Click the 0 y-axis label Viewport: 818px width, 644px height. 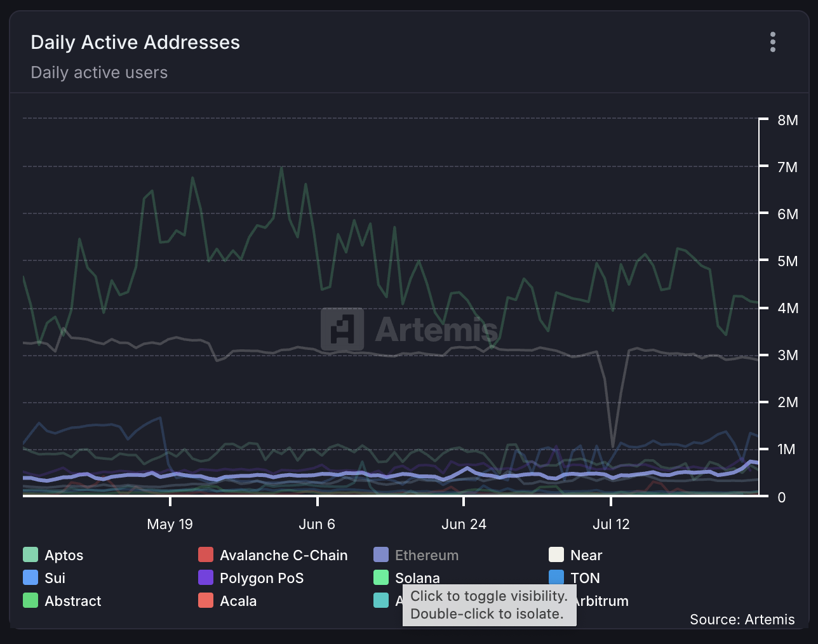(x=782, y=497)
